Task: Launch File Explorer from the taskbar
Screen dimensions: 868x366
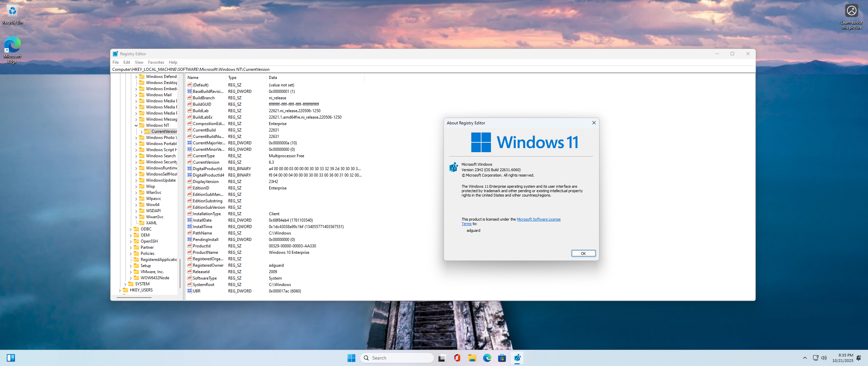Action: pos(472,358)
